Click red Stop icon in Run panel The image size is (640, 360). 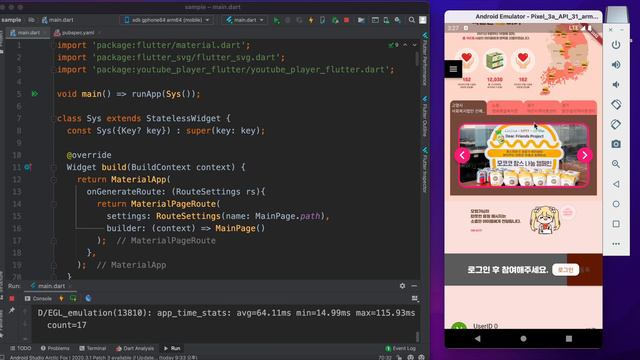pos(12,299)
